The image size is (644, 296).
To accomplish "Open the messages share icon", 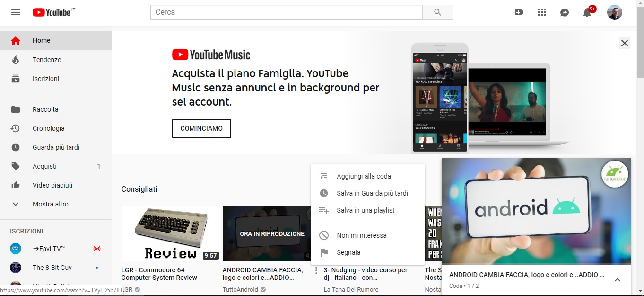I will [565, 12].
